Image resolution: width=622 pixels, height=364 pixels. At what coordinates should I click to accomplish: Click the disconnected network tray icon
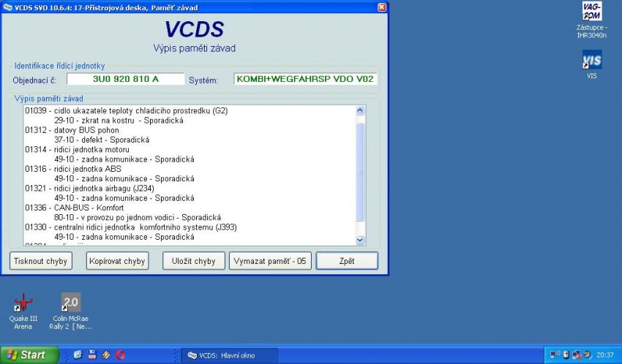tap(577, 354)
